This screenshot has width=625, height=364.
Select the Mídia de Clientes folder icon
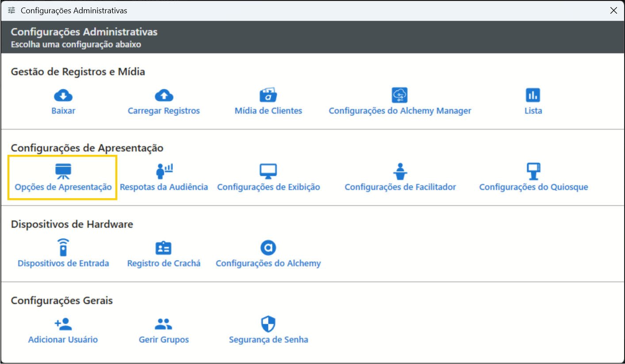pos(268,95)
